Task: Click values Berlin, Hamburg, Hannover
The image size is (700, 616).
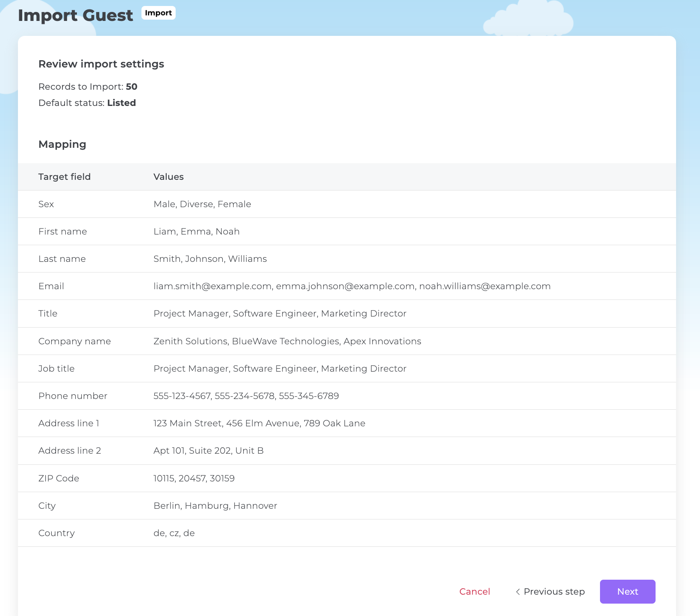Action: (215, 506)
